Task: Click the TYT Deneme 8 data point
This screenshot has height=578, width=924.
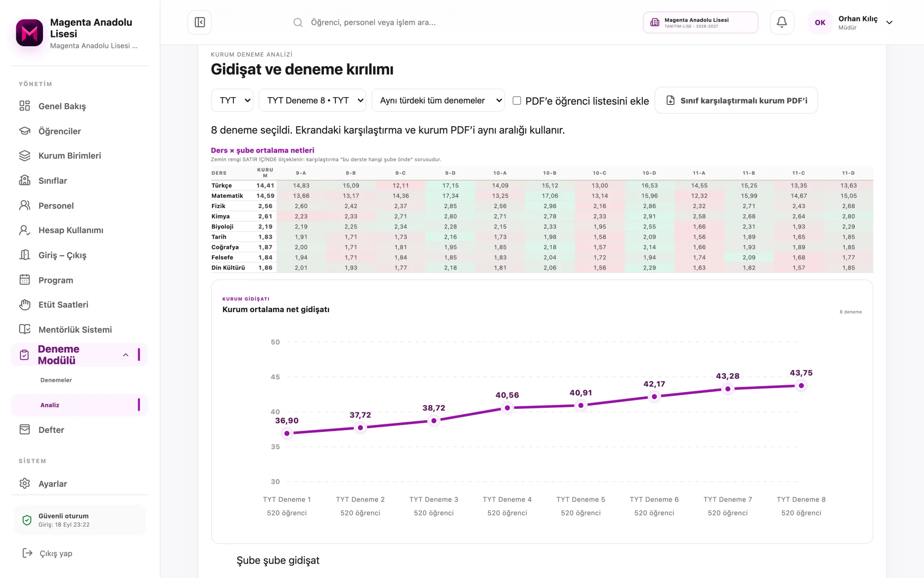Action: click(x=801, y=386)
